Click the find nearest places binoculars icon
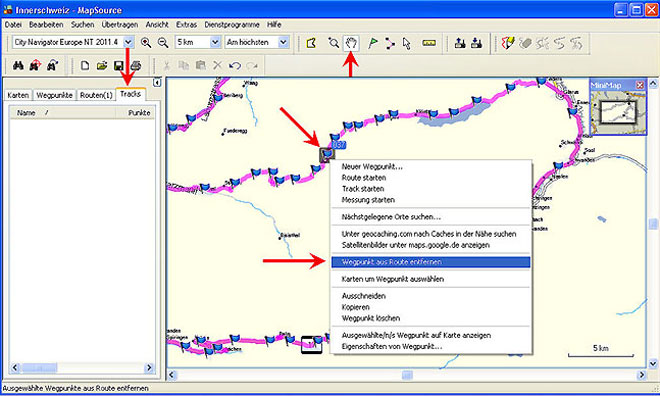 (x=35, y=66)
